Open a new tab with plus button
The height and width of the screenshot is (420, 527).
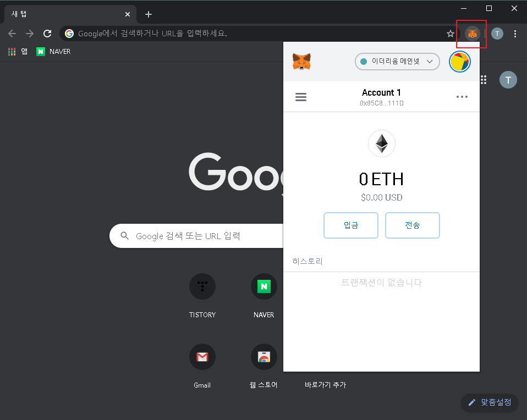(148, 14)
